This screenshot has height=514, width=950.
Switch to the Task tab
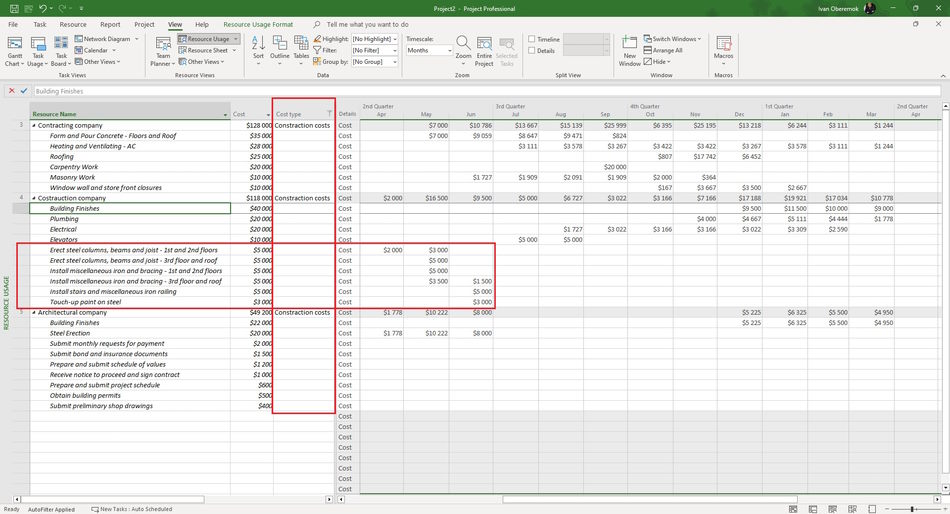click(40, 24)
